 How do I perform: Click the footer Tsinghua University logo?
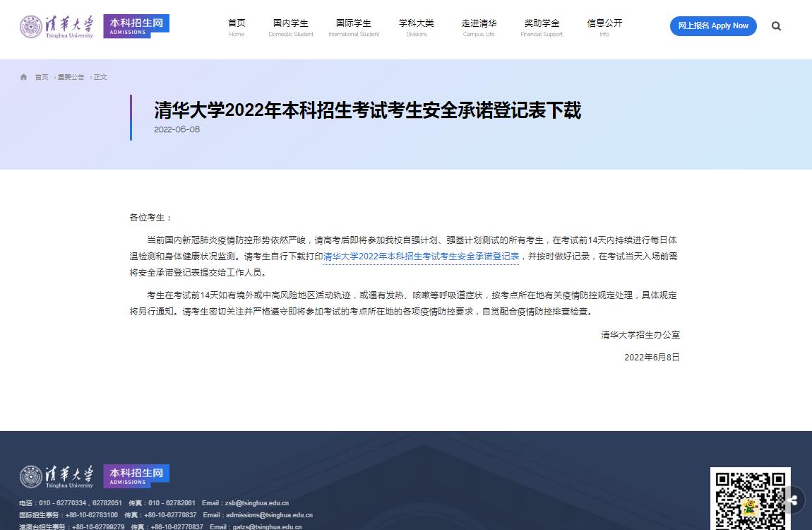57,476
